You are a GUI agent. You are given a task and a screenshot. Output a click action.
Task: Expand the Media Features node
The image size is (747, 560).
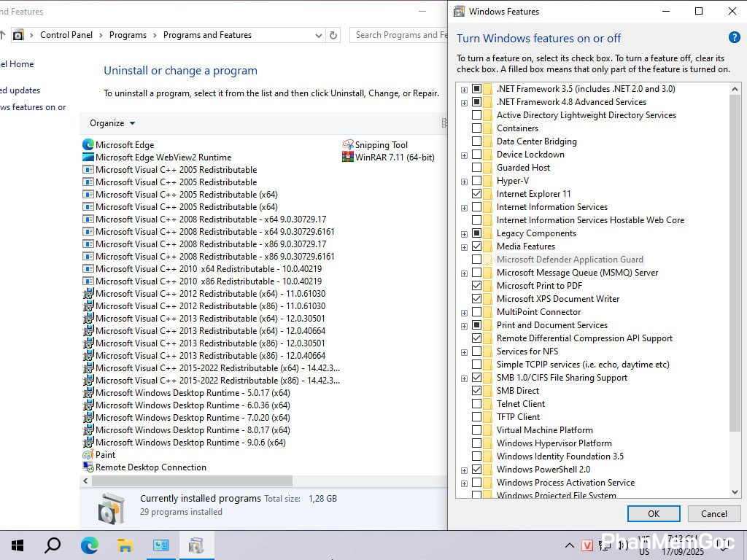pyautogui.click(x=464, y=246)
